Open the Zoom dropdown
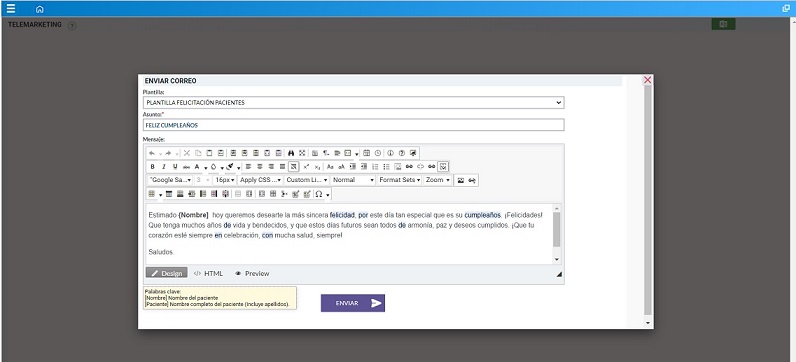 [x=438, y=180]
